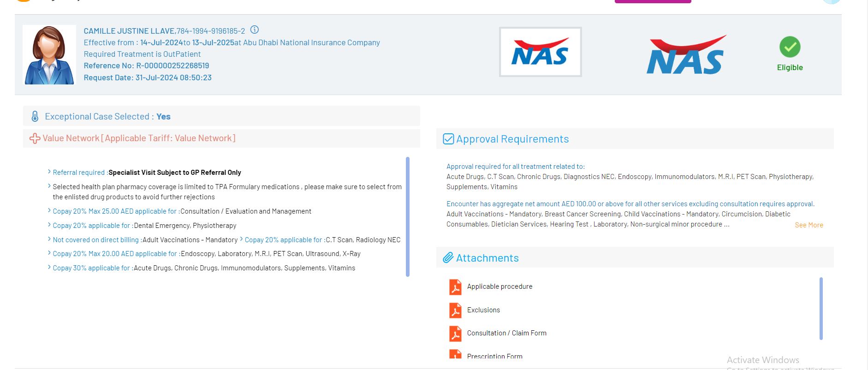The height and width of the screenshot is (370, 868).
Task: Click Acute Drugs, Chronic Drugs copay 30% text
Action: (x=244, y=268)
